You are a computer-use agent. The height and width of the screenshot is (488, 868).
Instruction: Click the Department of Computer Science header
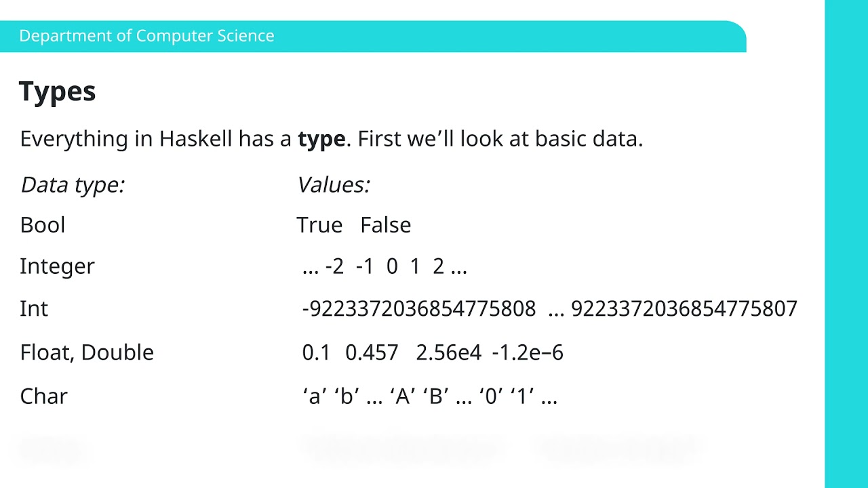[146, 36]
